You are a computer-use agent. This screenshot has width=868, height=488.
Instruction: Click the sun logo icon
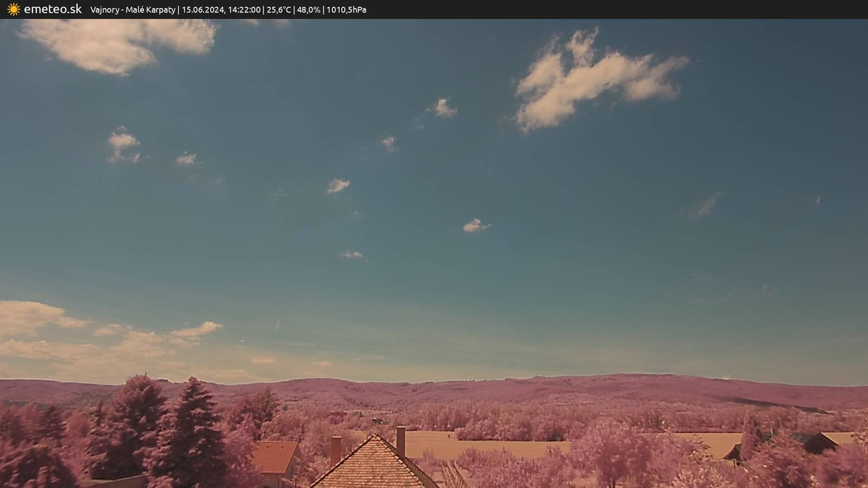(x=14, y=9)
